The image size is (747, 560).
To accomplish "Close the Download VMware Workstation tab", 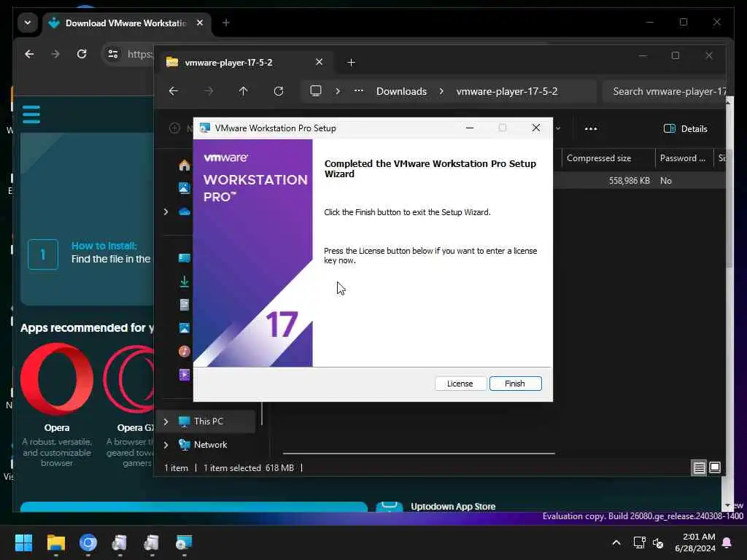I will pyautogui.click(x=200, y=23).
